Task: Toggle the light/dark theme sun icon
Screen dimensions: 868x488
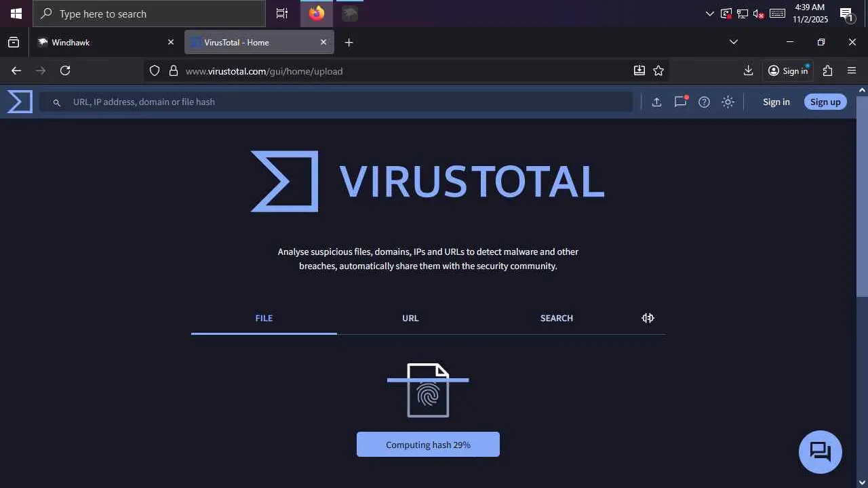Action: point(728,102)
